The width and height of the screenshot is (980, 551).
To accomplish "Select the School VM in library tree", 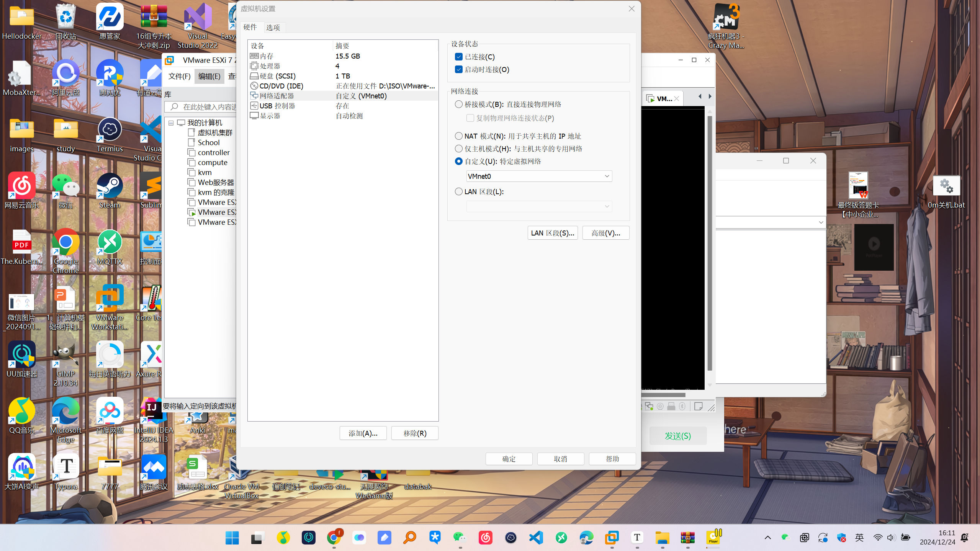I will (208, 143).
